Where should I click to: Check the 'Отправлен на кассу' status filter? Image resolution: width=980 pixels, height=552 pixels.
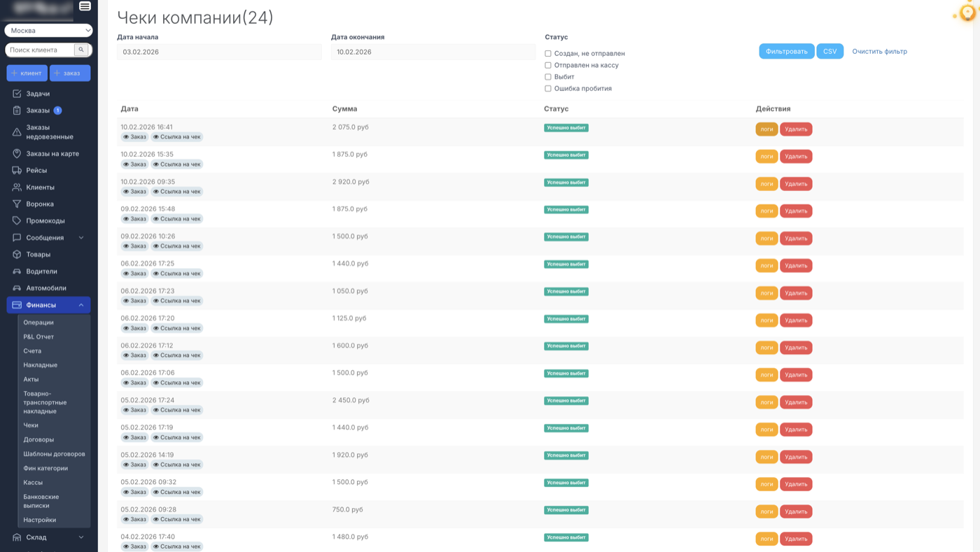coord(548,65)
